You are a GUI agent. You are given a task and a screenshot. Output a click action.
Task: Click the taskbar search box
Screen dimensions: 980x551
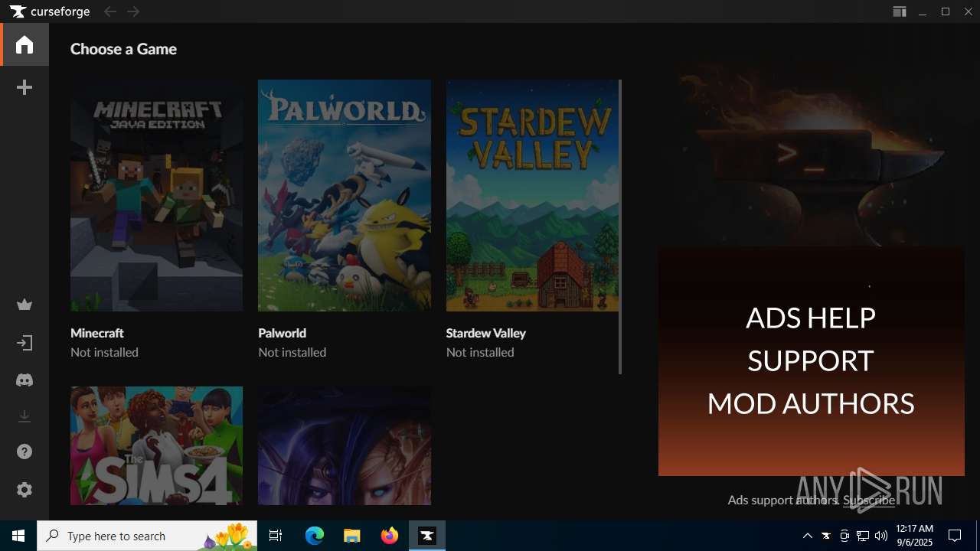(x=147, y=536)
